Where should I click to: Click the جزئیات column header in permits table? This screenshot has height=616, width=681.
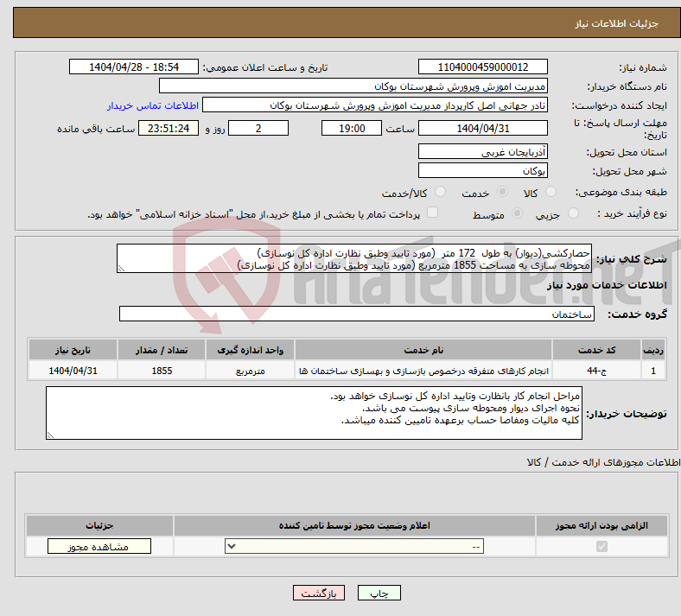99,525
